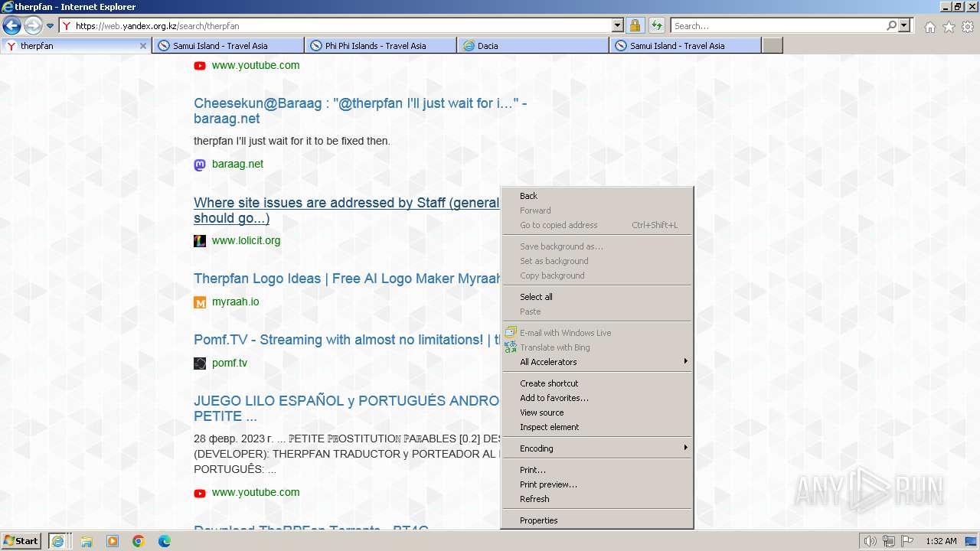Expand the search provider dropdown
Screen dimensions: 980x551
tap(904, 25)
